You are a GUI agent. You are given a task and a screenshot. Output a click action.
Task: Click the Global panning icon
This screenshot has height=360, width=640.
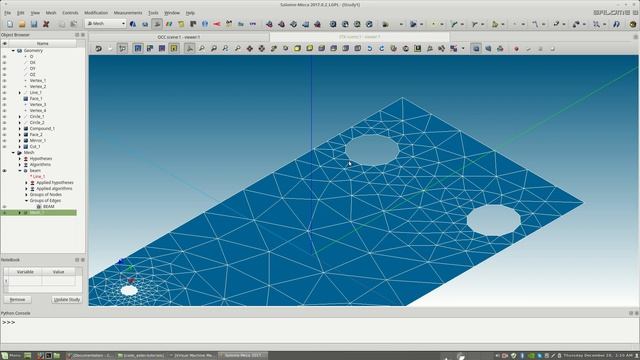262,49
